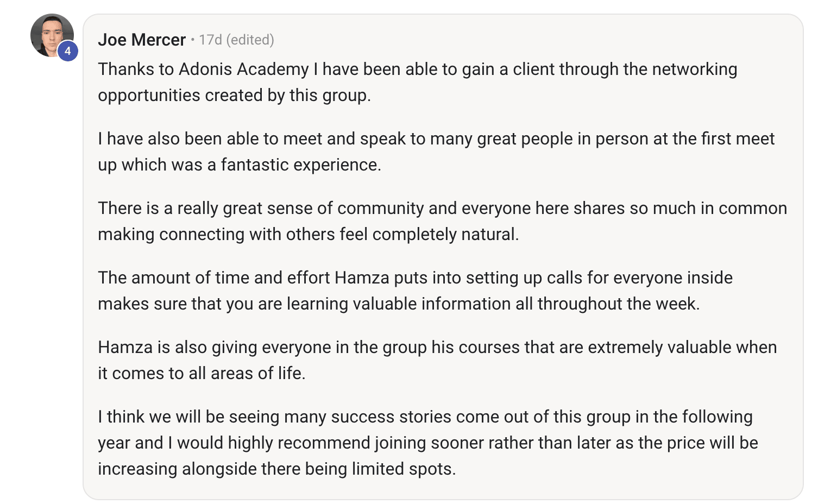Click the level 4 badge on the avatar
This screenshot has width=818, height=504.
click(x=68, y=51)
